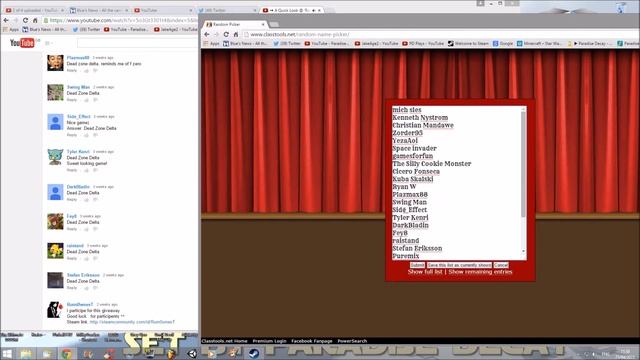Click Back arrow in Random Picker window
Image resolution: width=640 pixels, height=360 pixels.
207,35
